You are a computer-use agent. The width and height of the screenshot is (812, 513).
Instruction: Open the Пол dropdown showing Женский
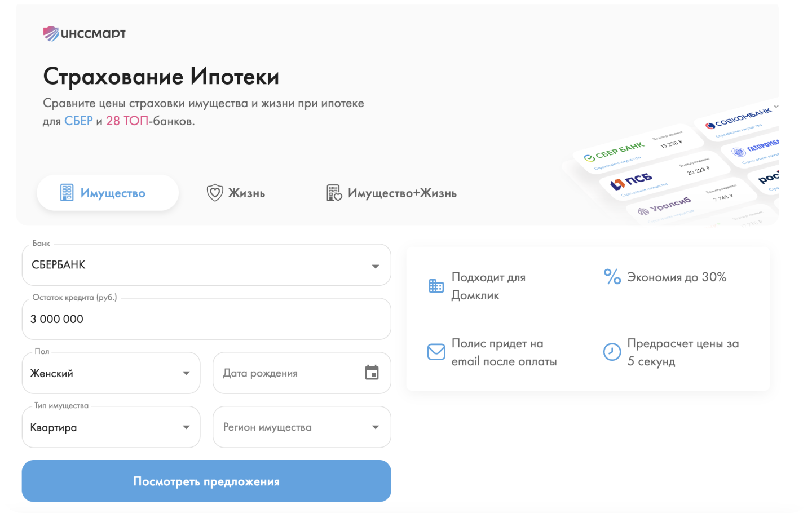tap(111, 373)
